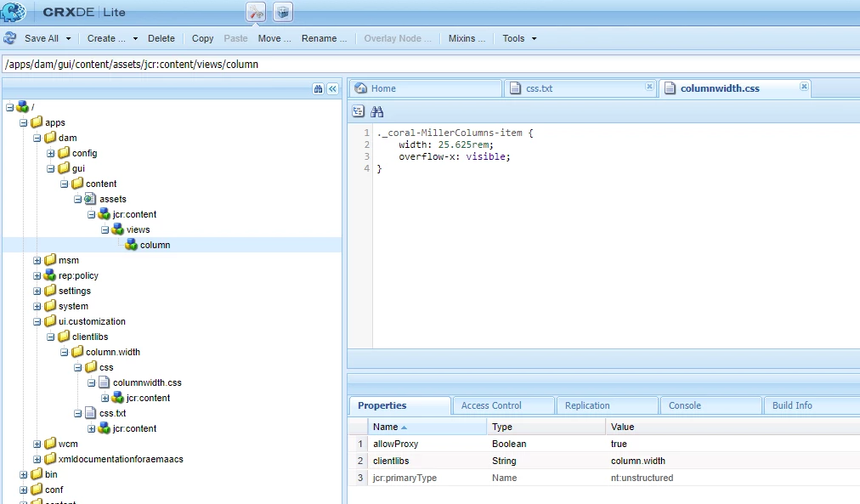Select the assets page node icon

(x=90, y=199)
